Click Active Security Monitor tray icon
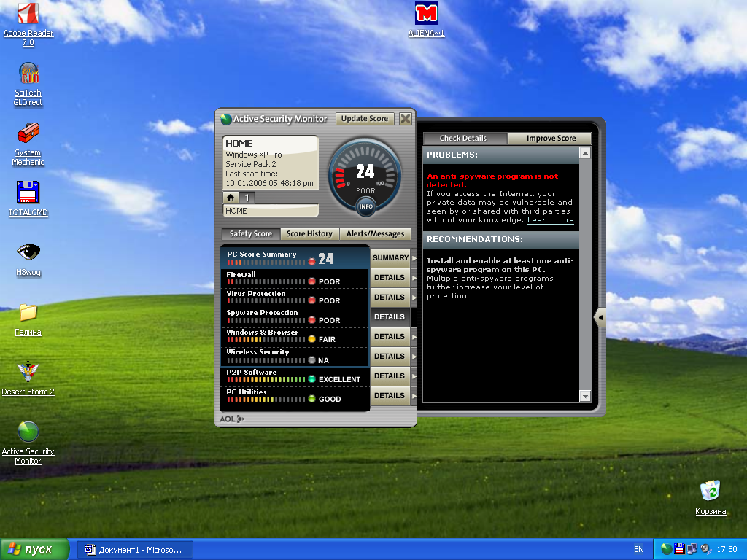 point(667,549)
